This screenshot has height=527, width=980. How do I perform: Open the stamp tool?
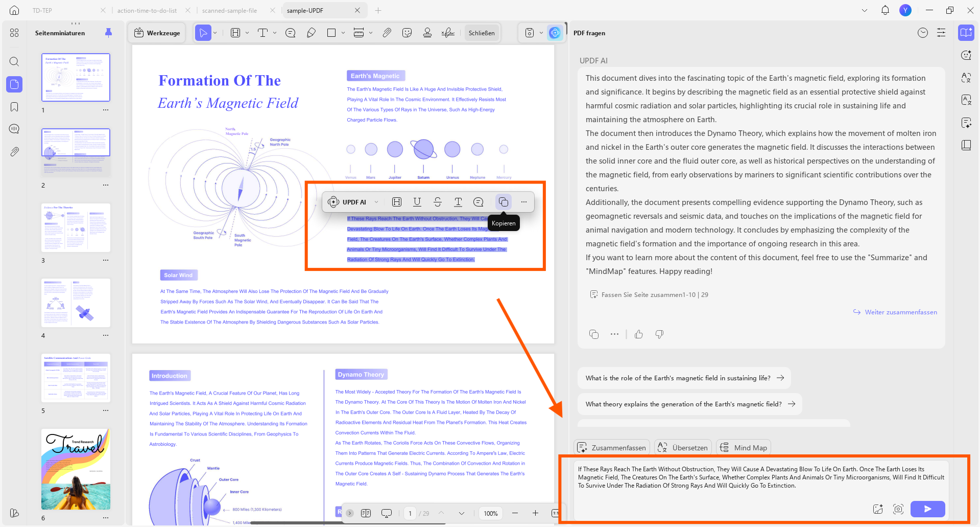click(427, 33)
